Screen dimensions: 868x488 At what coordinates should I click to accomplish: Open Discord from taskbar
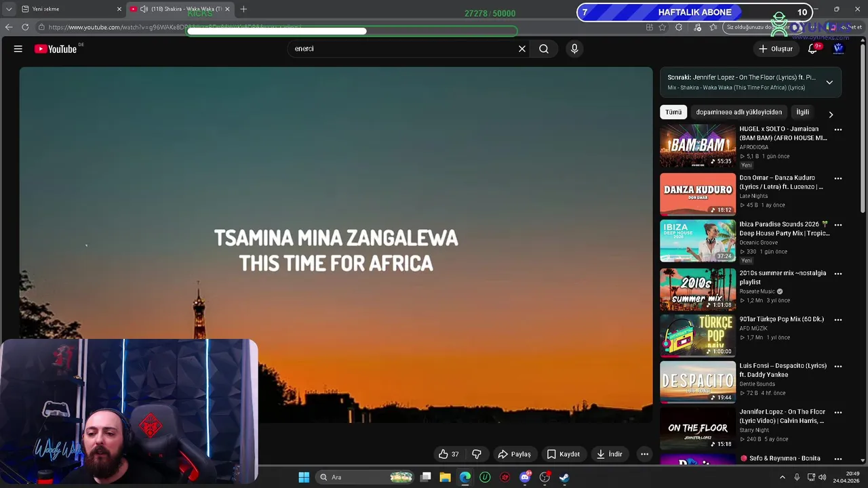[x=524, y=477]
